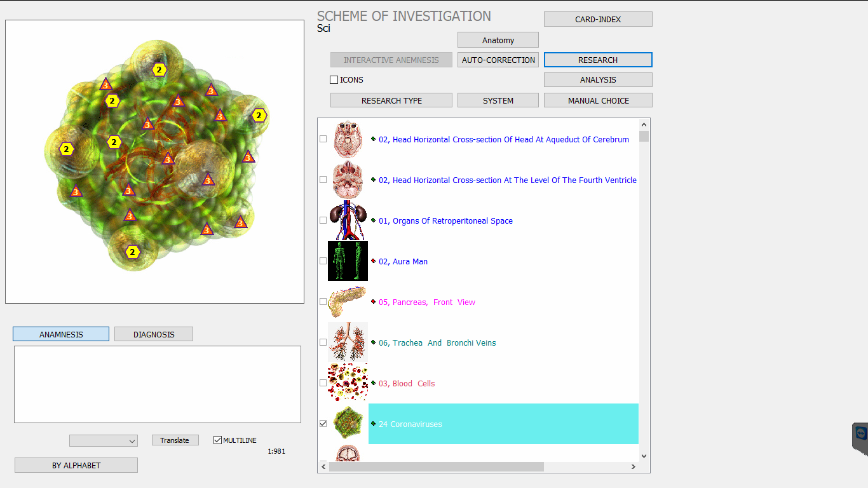Click the list scrollbar down arrow
The width and height of the screenshot is (868, 488).
pyautogui.click(x=644, y=456)
